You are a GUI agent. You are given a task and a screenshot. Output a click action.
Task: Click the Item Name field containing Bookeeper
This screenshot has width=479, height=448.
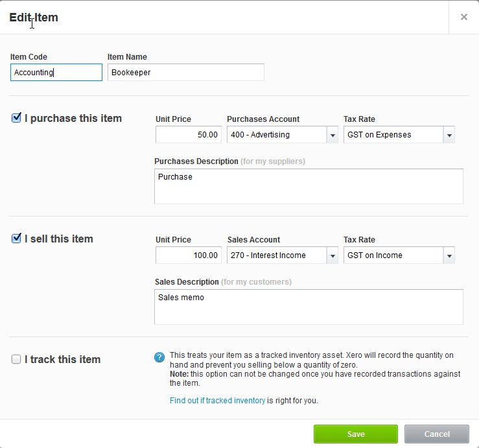(x=186, y=73)
